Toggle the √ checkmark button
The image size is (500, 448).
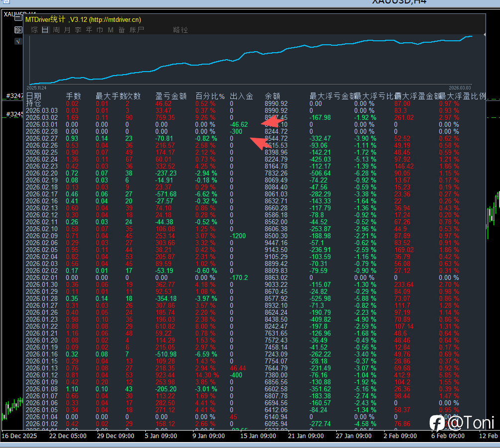click(18, 41)
